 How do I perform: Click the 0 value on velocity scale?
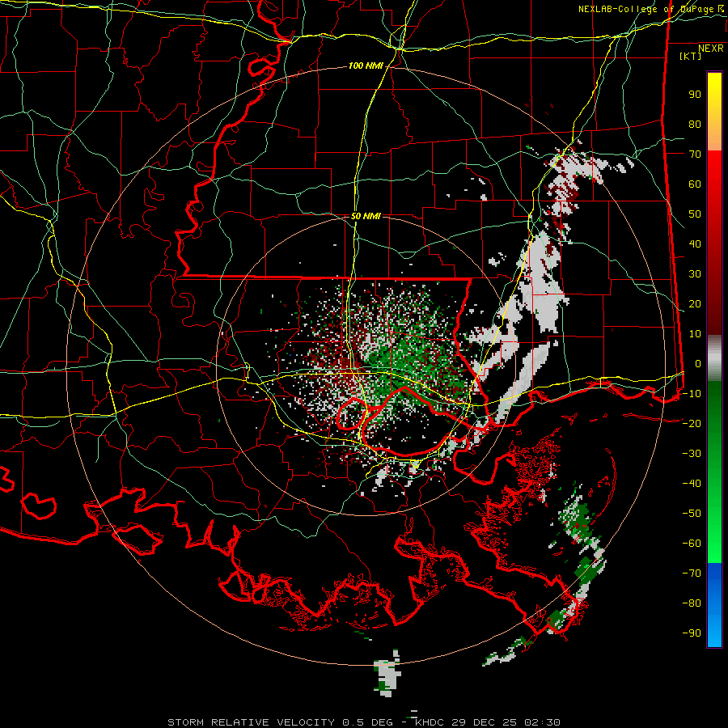[698, 363]
